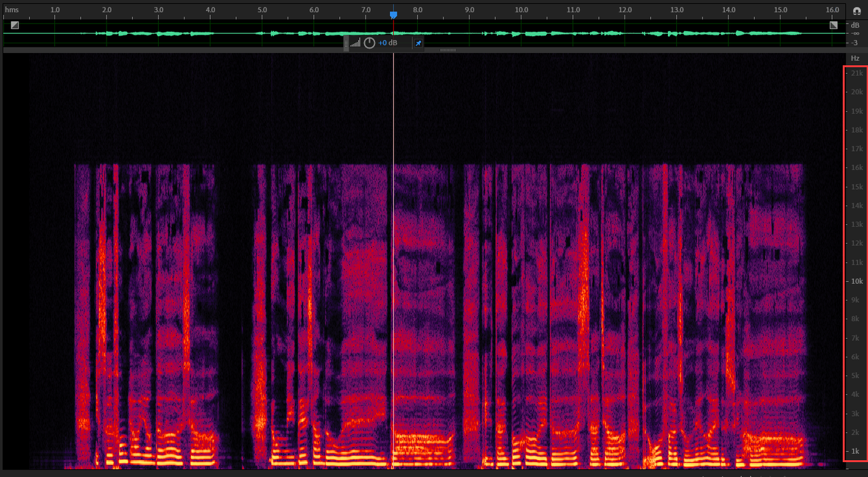Screen dimensions: 868x477
Task: Grab the HUD drag grip handle
Action: (347, 43)
